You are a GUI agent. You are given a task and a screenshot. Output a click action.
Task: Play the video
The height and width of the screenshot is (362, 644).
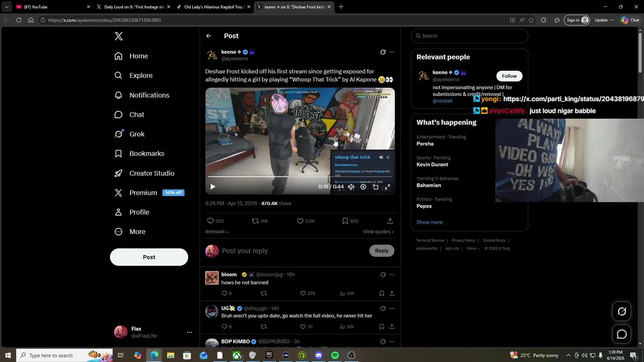coord(213,187)
